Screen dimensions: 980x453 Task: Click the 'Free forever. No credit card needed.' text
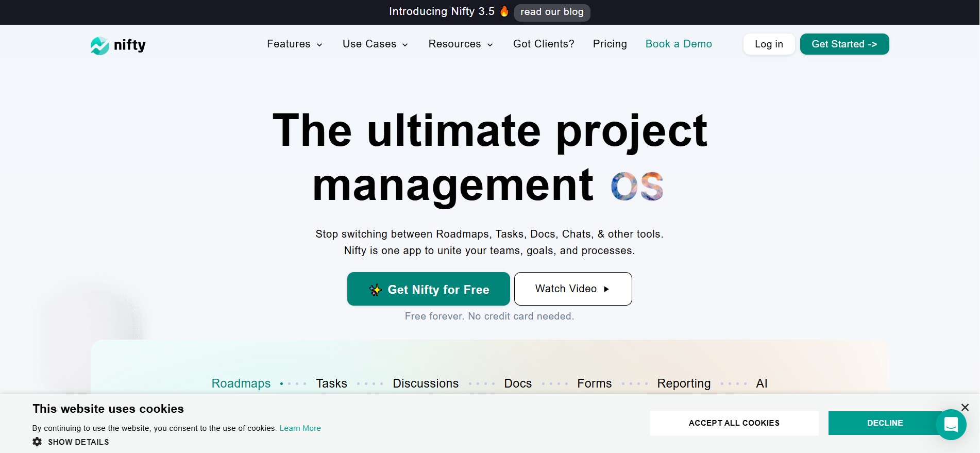[x=489, y=316]
